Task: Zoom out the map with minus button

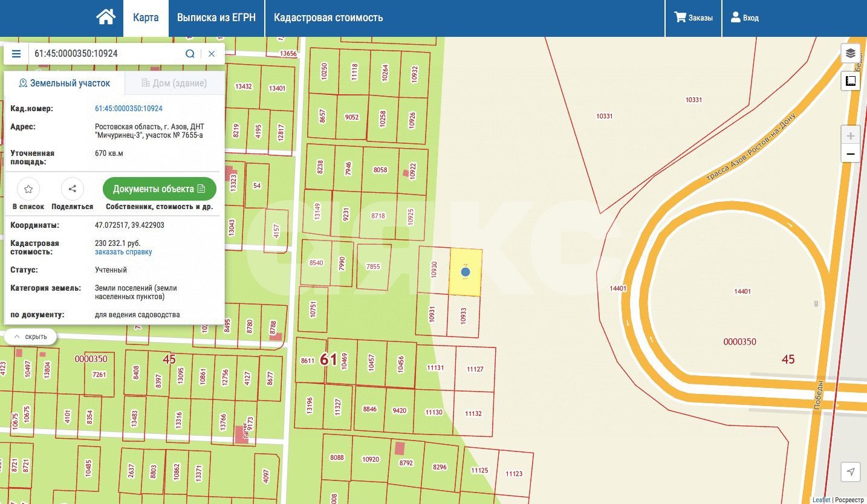Action: (x=851, y=154)
